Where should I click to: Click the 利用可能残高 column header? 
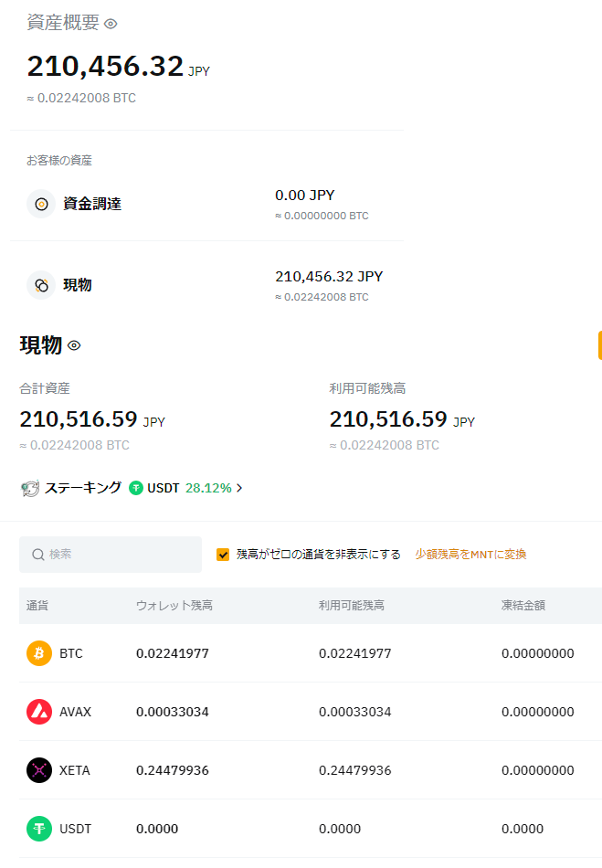point(352,606)
